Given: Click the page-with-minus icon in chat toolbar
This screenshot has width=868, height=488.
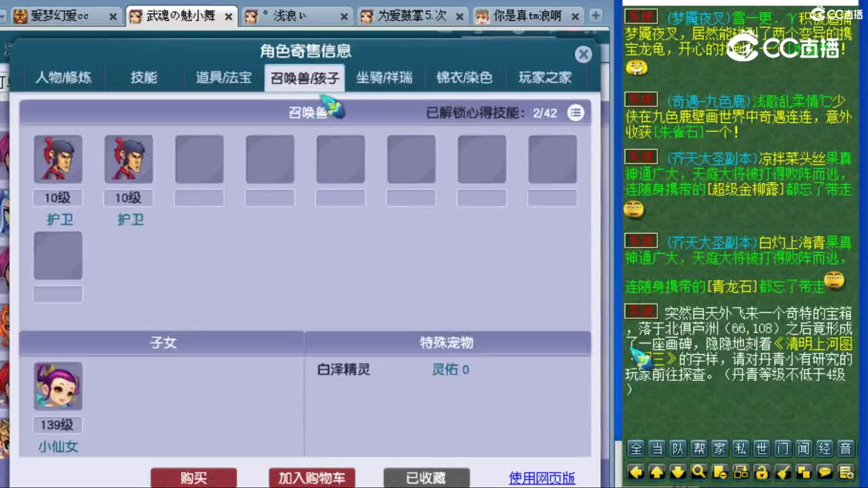Looking at the screenshot, I should (719, 472).
